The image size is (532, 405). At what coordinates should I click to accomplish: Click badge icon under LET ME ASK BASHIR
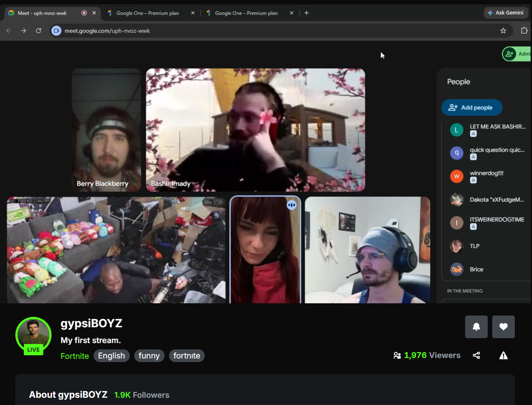pyautogui.click(x=473, y=134)
